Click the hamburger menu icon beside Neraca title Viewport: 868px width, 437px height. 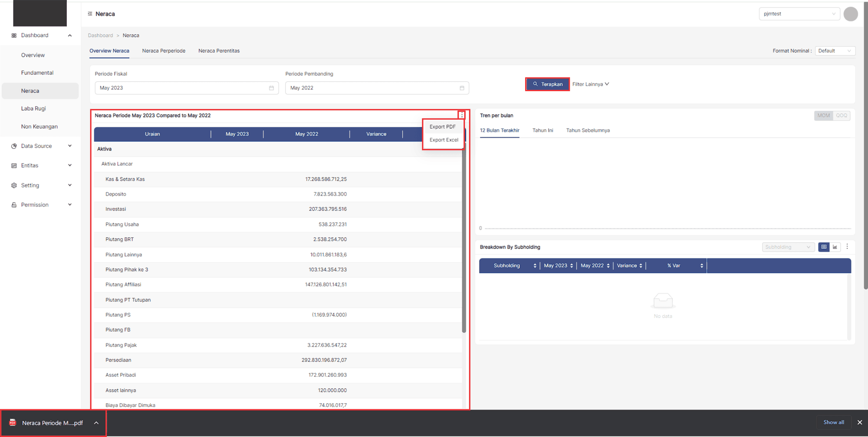(90, 14)
